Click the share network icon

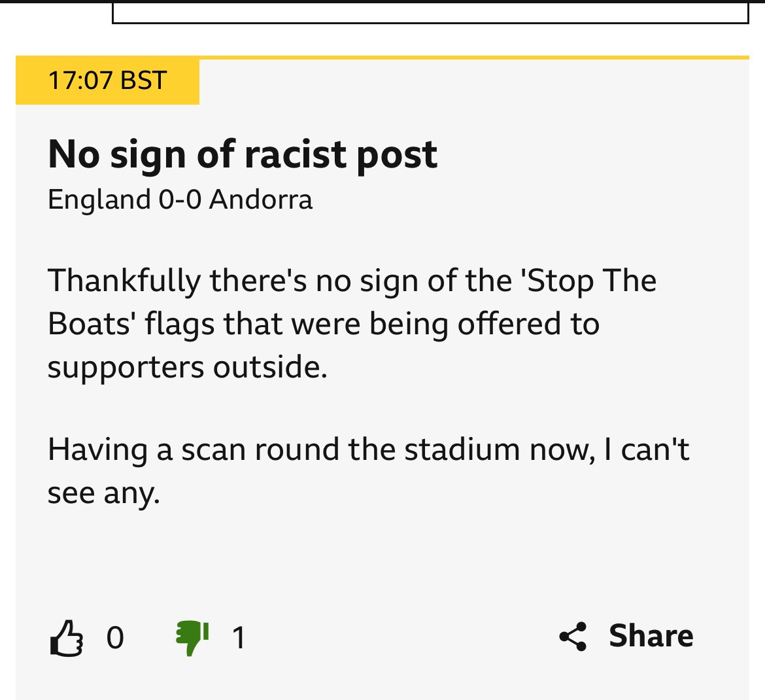(x=573, y=637)
